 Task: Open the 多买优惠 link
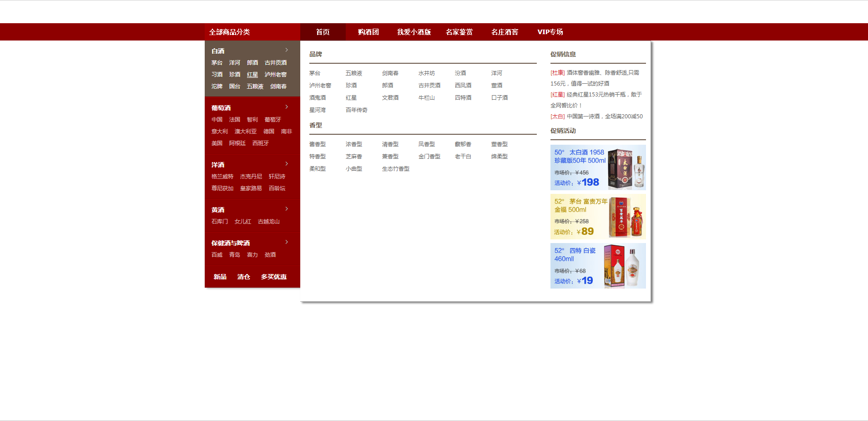pos(274,277)
